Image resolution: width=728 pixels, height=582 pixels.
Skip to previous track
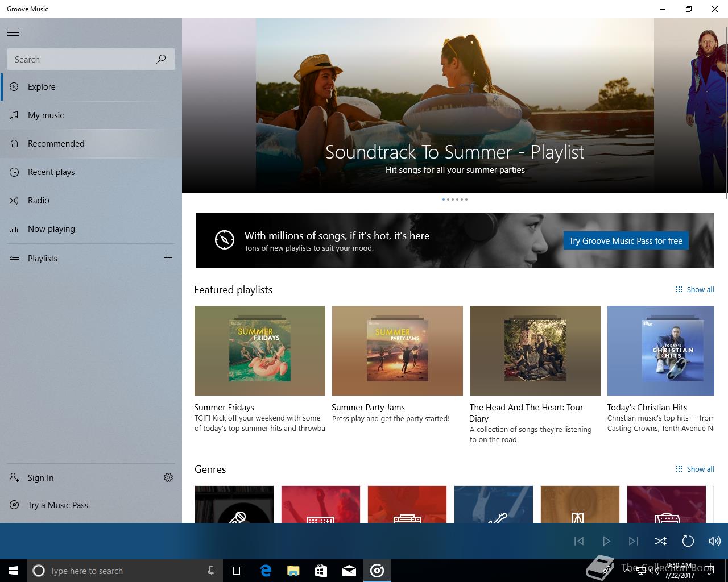pyautogui.click(x=579, y=541)
